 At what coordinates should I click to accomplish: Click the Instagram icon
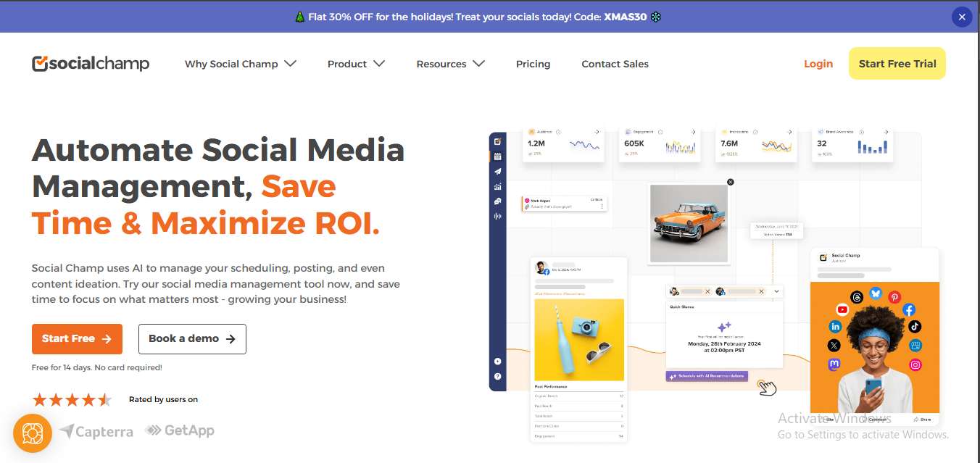pyautogui.click(x=915, y=364)
